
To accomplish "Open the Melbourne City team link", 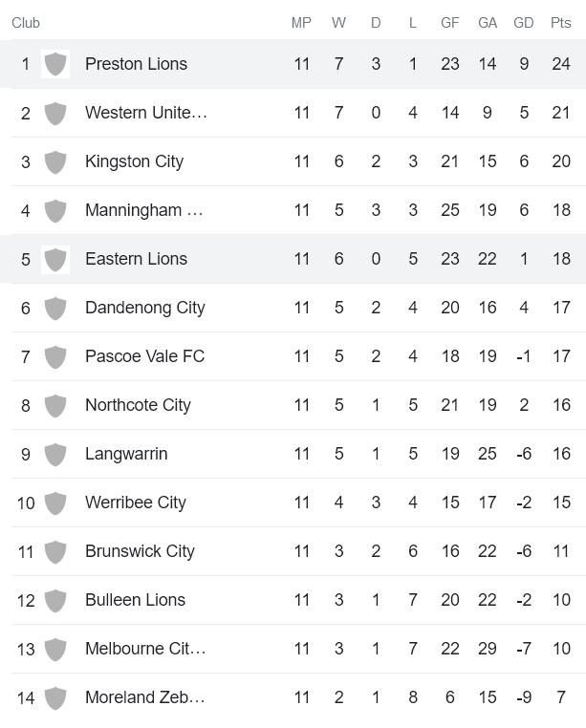I will pyautogui.click(x=145, y=649).
